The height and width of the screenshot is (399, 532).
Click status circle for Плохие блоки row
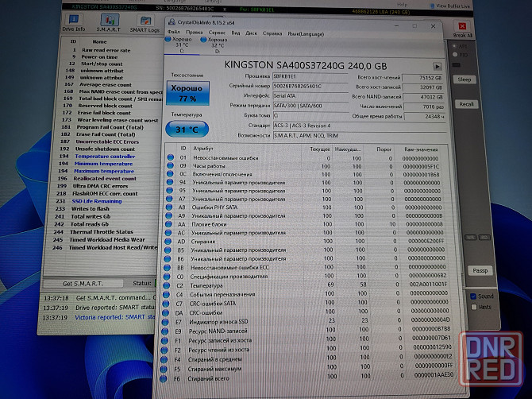pos(168,224)
